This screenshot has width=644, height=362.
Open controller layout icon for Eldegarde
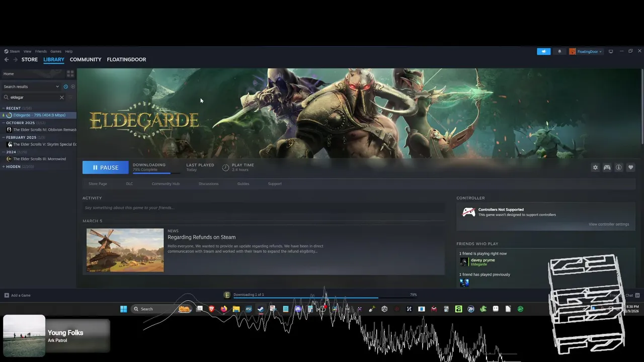(607, 167)
